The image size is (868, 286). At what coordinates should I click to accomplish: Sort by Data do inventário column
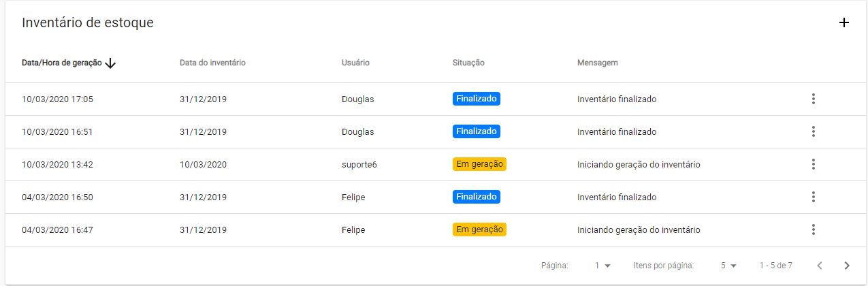tap(212, 63)
